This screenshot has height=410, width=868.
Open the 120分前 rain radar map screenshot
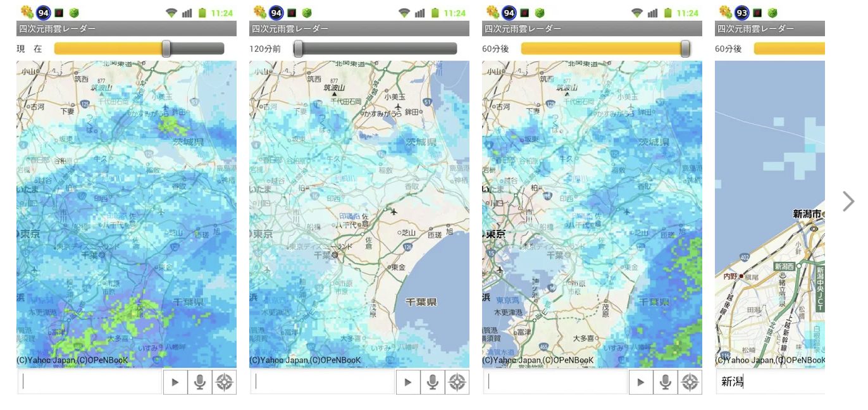click(359, 214)
